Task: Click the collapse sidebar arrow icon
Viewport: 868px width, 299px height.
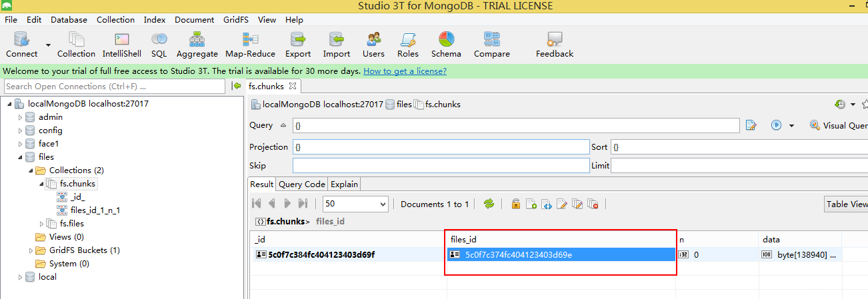Action: pos(236,86)
